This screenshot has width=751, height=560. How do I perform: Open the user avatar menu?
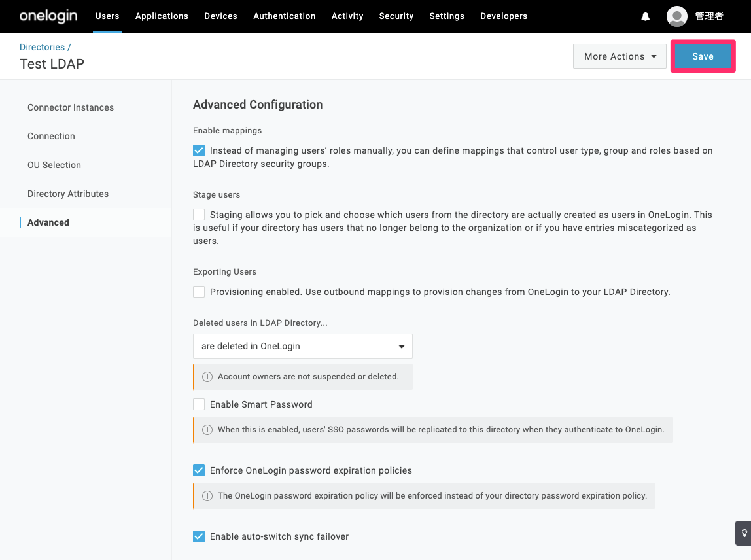(677, 16)
